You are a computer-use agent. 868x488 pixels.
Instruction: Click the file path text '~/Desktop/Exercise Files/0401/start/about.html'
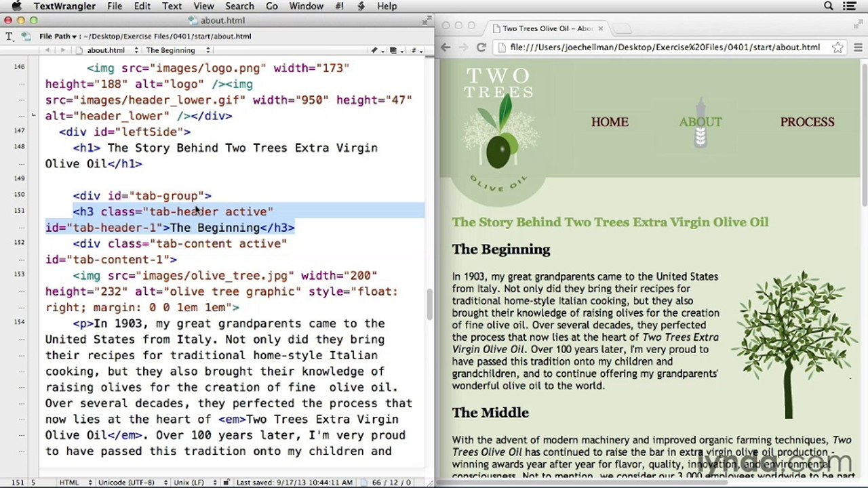coord(167,36)
